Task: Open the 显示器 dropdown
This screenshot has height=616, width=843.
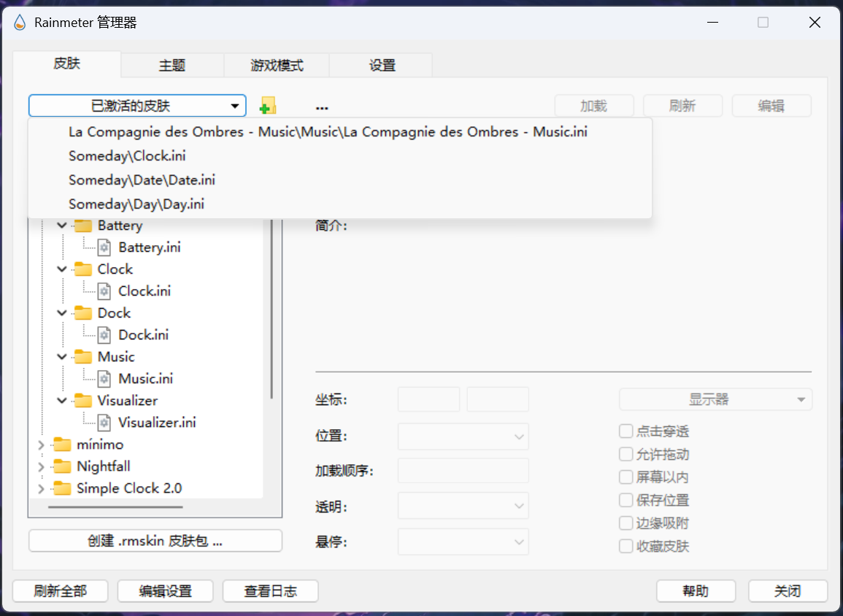Action: pyautogui.click(x=715, y=399)
